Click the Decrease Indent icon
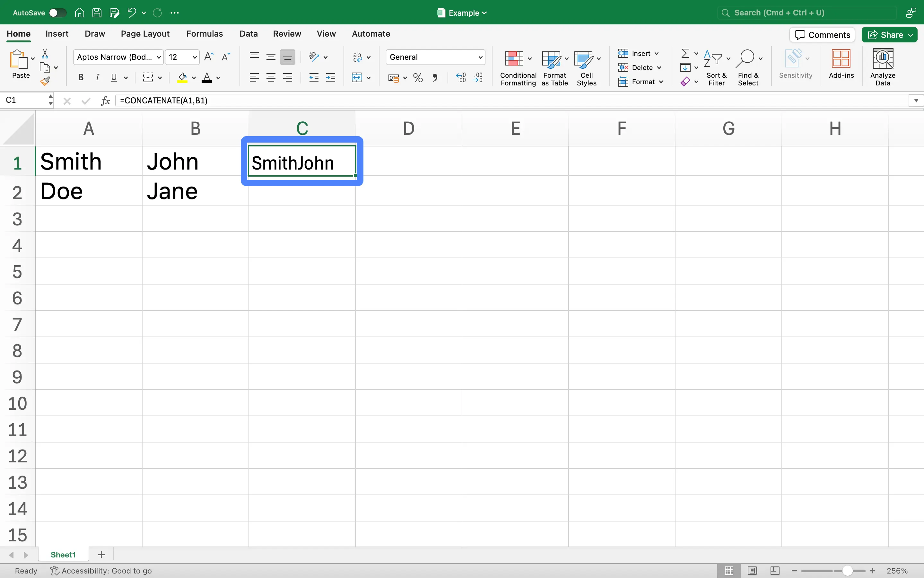Viewport: 924px width, 578px height. [x=314, y=78]
